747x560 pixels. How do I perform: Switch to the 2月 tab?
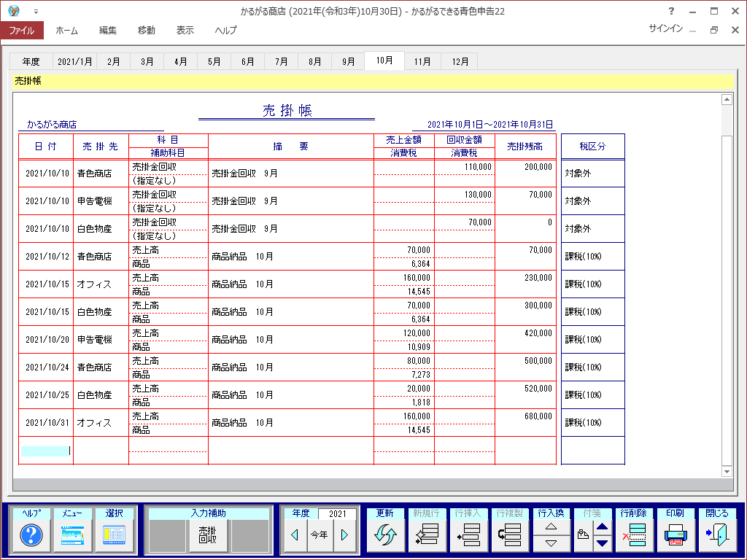pos(113,61)
